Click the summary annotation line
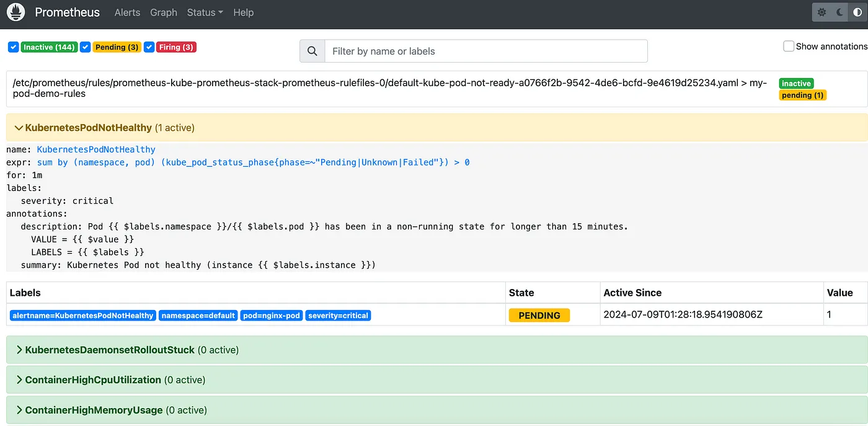Viewport: 868px width, 426px height. 198,265
